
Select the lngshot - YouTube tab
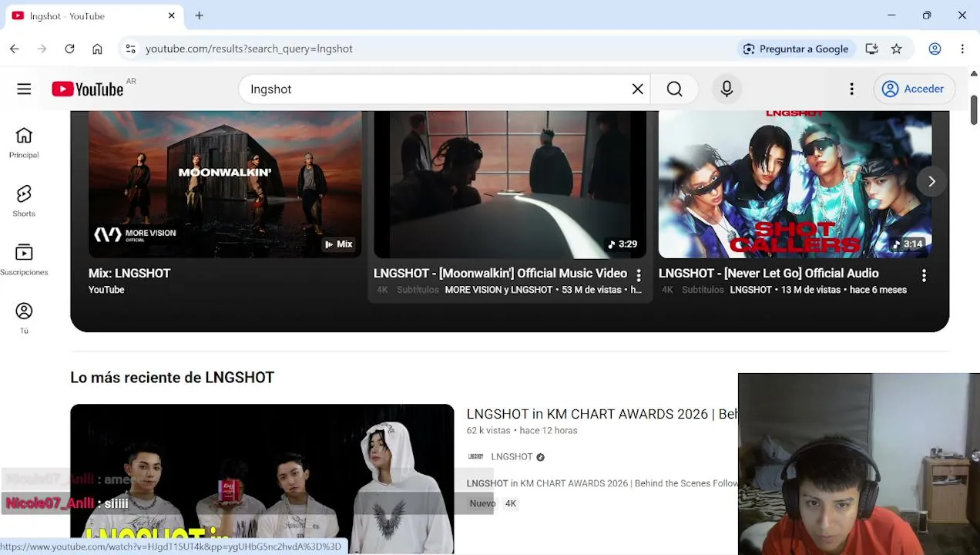click(x=92, y=15)
